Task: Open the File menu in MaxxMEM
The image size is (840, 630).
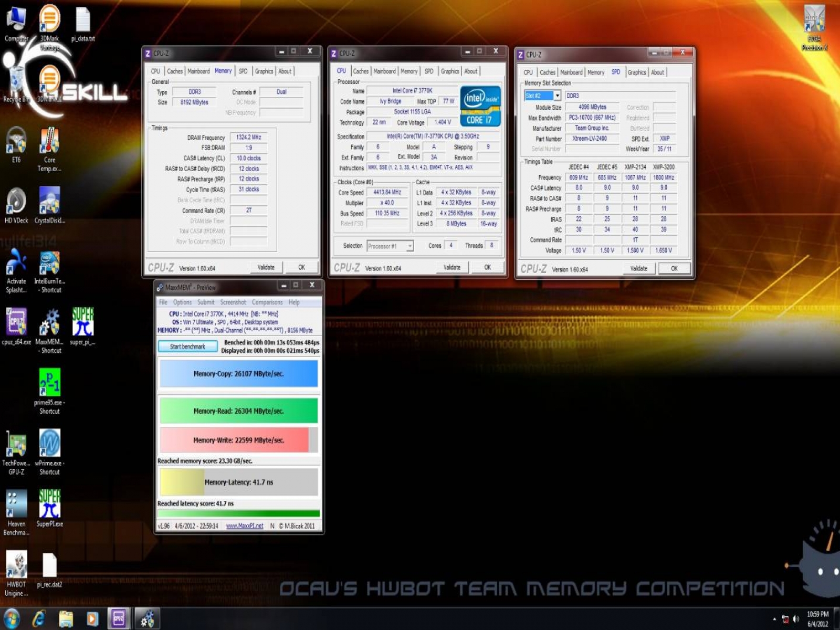Action: pyautogui.click(x=163, y=302)
